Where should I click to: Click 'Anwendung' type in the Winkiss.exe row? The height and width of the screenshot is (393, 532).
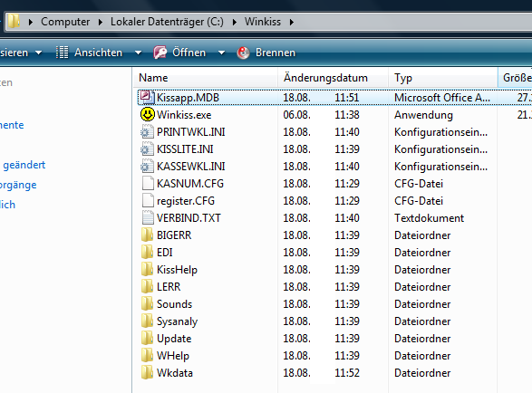[x=423, y=115]
